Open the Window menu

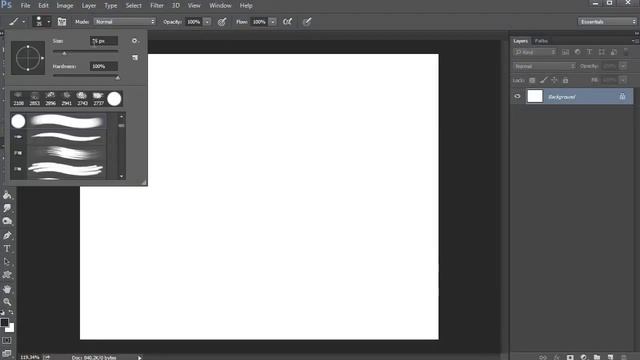click(x=220, y=6)
